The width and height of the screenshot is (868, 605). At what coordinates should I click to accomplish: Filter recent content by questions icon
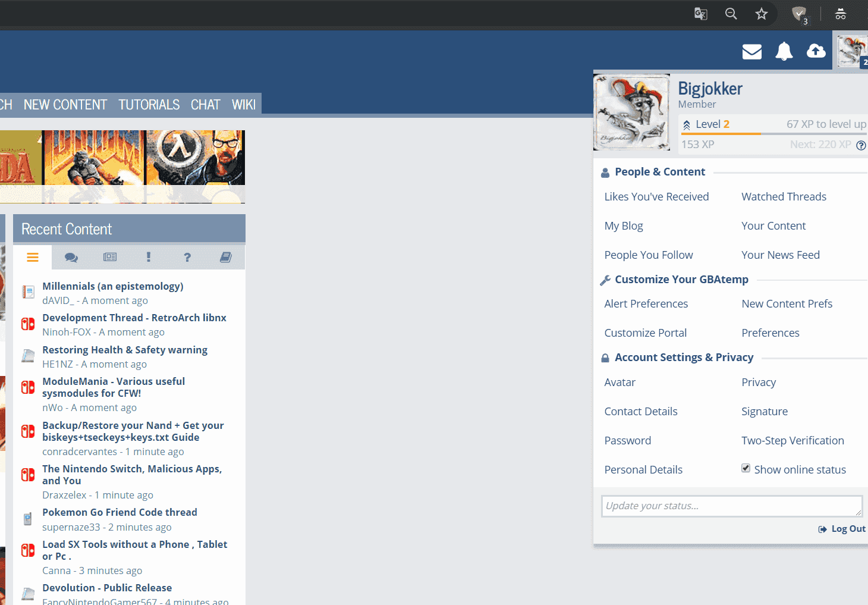click(x=187, y=257)
